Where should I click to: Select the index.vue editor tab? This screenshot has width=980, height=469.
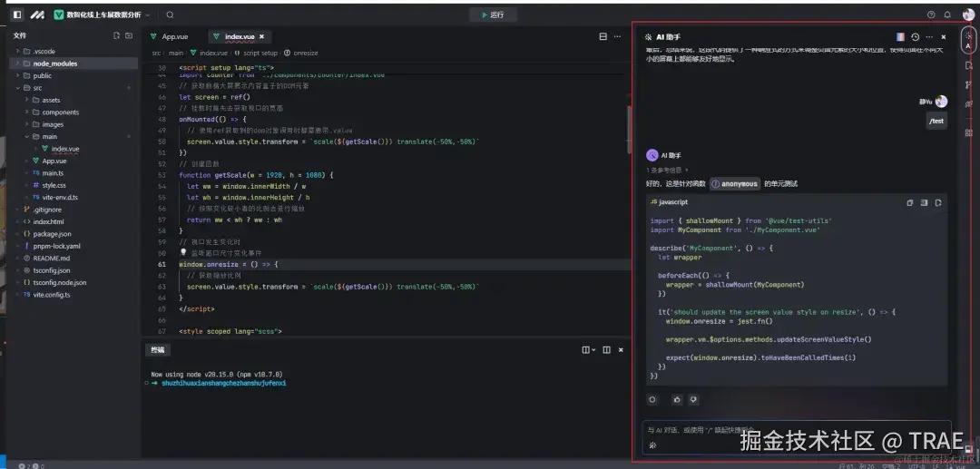(x=238, y=37)
